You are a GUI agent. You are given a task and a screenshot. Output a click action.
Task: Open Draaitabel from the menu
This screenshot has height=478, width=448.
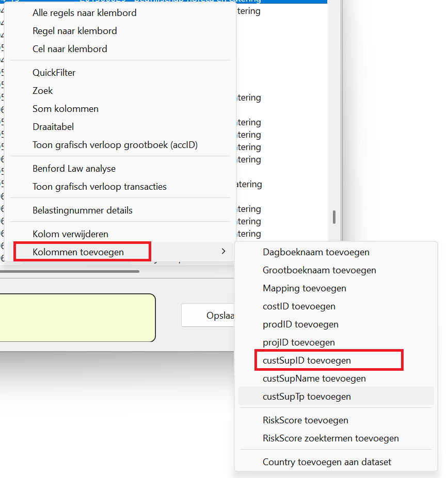53,127
